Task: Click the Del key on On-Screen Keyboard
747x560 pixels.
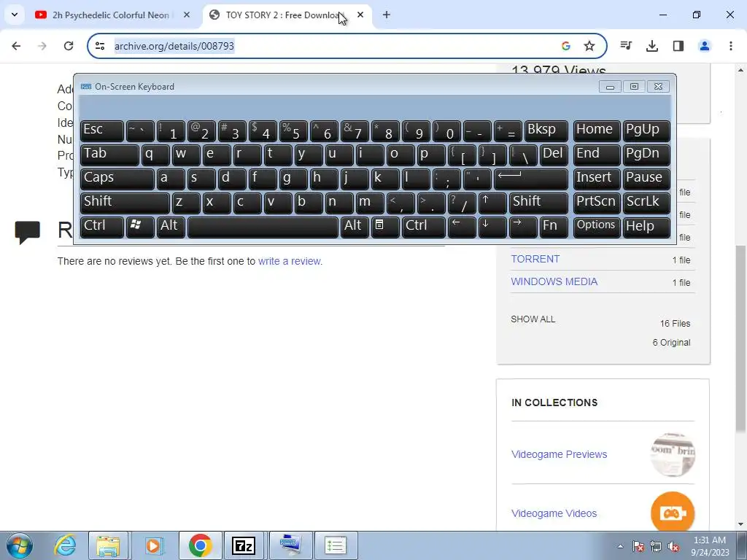Action: point(554,155)
